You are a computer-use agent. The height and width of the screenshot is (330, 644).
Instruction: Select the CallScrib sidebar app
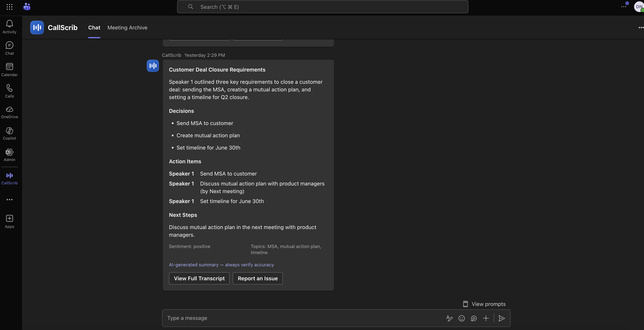coord(10,179)
